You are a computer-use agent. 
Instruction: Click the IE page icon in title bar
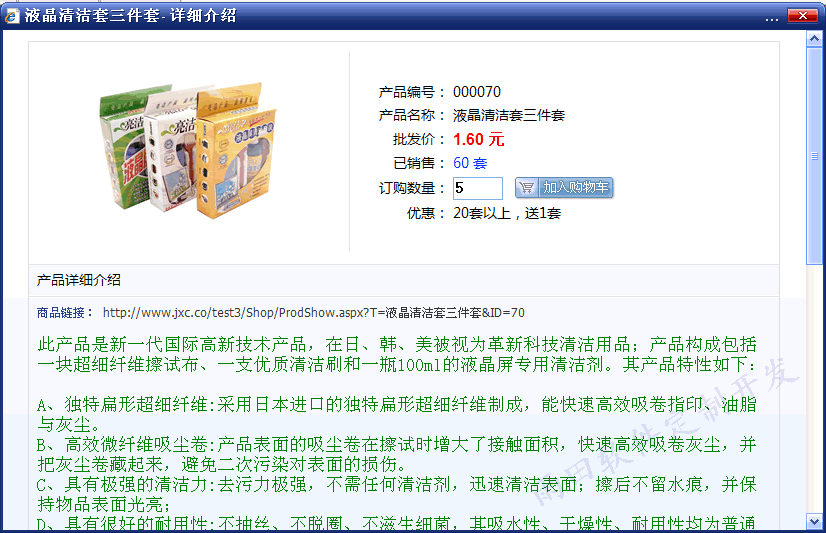tap(12, 15)
